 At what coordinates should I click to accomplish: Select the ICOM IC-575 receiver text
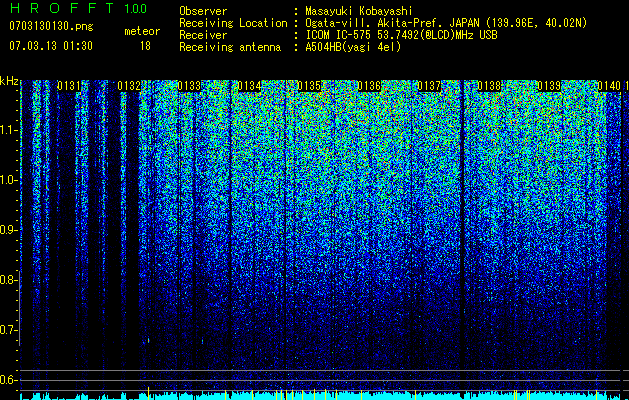click(x=401, y=35)
